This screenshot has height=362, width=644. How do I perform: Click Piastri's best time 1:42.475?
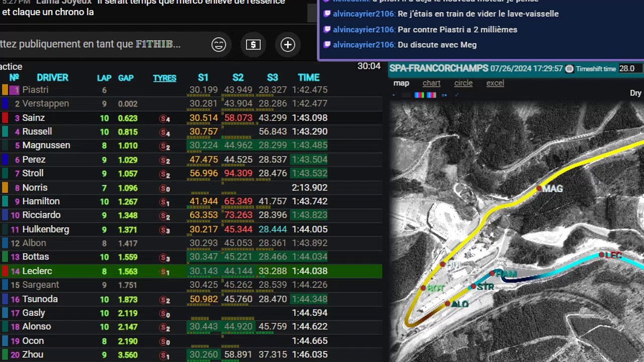309,90
